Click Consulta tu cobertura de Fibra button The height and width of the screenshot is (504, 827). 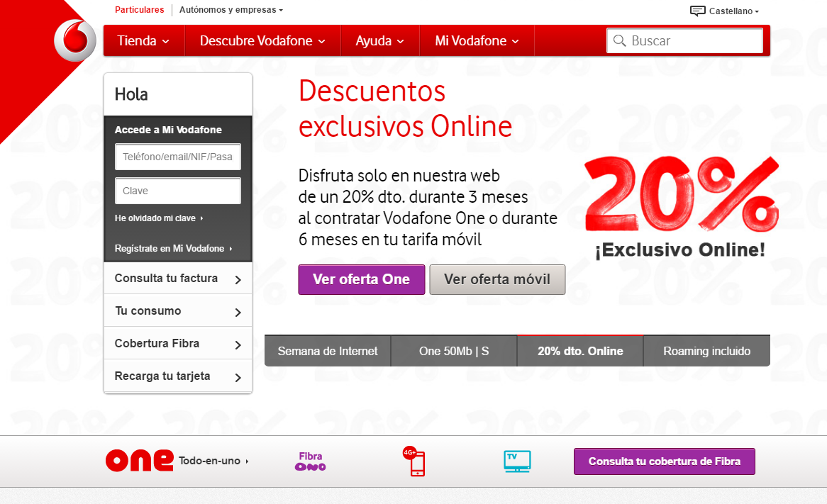[665, 461]
